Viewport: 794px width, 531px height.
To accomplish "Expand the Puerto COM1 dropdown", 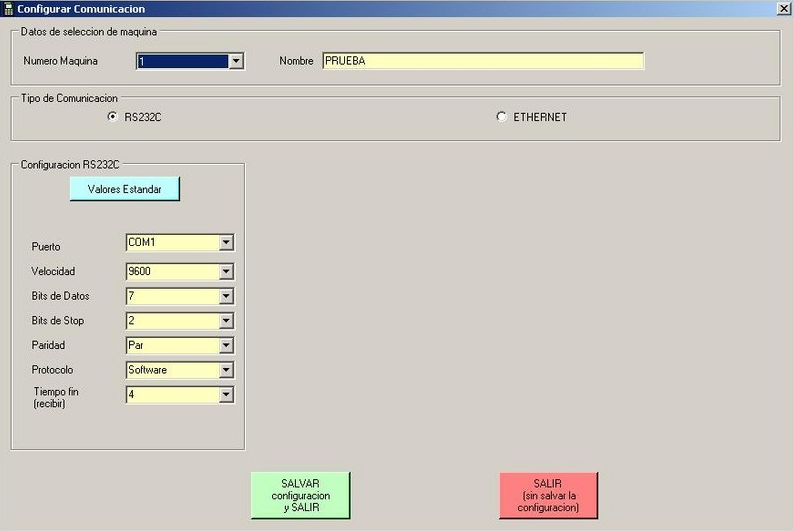I will 226,242.
